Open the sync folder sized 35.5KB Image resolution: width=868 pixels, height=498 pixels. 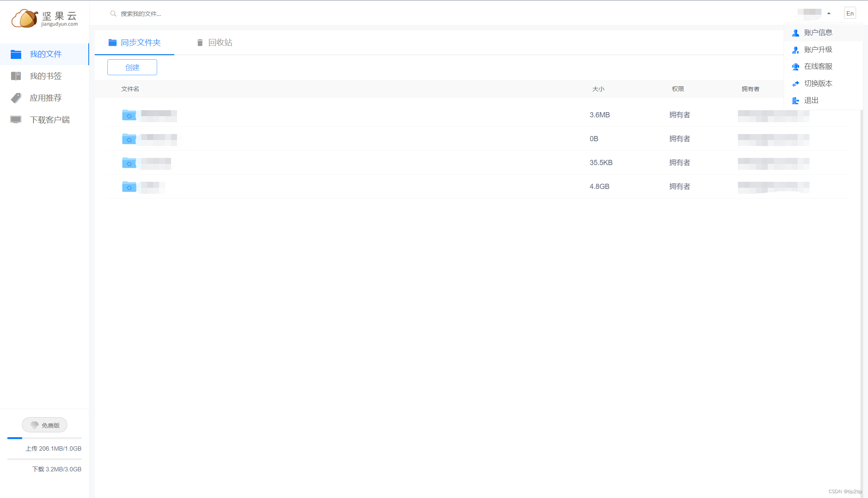coord(129,163)
